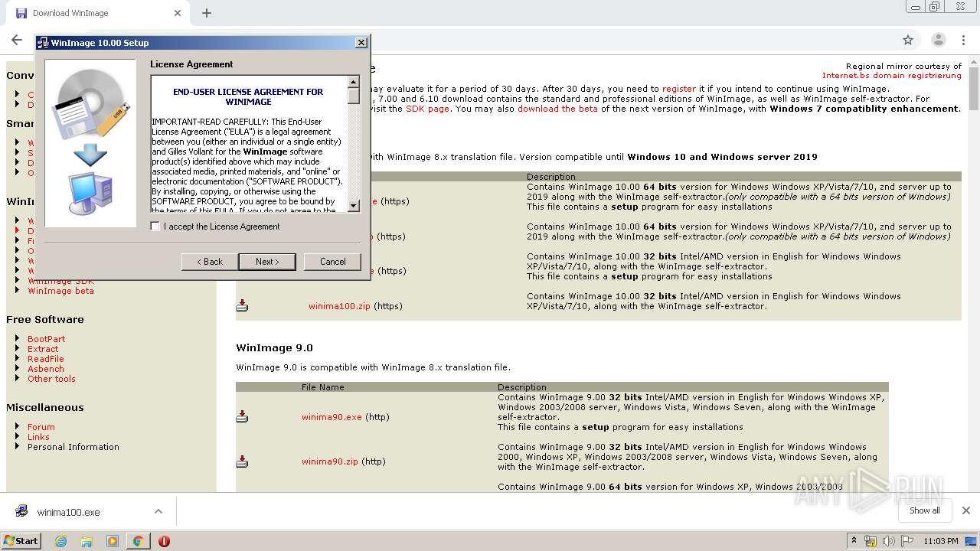Open Windows Explorer from taskbar
The width and height of the screenshot is (980, 551).
(x=87, y=541)
